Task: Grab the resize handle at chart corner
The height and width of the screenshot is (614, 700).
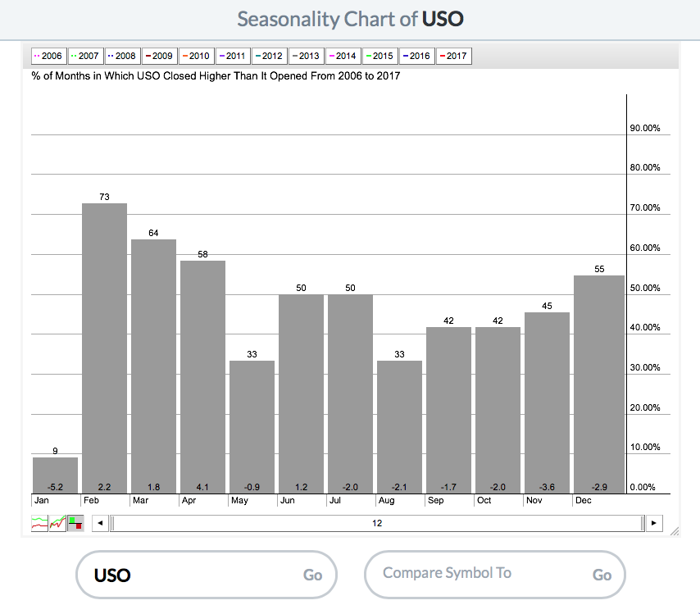Action: (674, 532)
